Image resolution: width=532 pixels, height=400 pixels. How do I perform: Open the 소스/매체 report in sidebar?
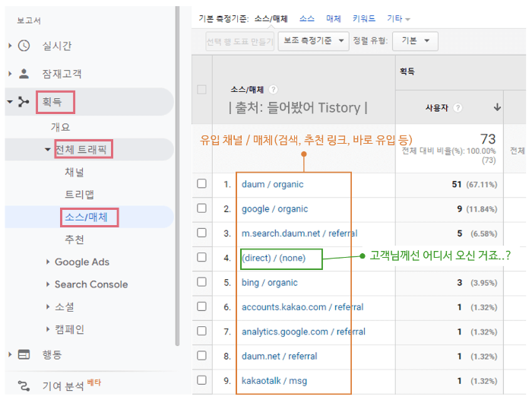click(x=86, y=217)
